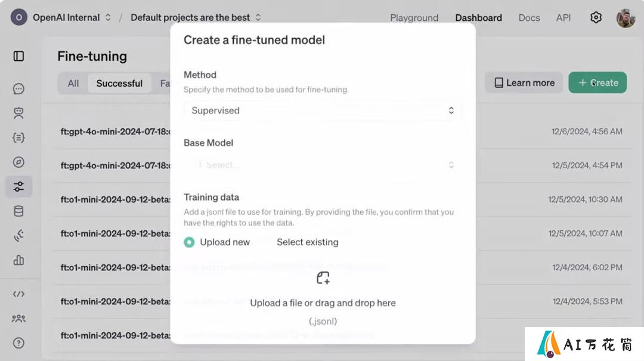Click the Help question mark icon
Viewport: 644px width, 361px height.
click(18, 343)
